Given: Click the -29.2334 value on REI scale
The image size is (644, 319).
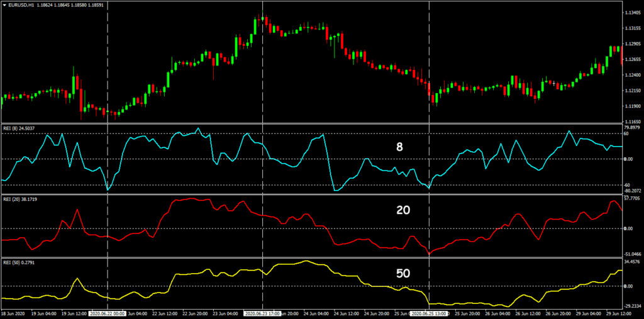Looking at the screenshot, I should (632, 305).
